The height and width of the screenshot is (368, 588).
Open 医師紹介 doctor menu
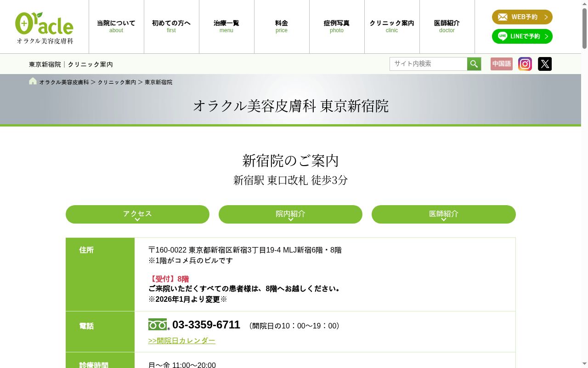(447, 27)
